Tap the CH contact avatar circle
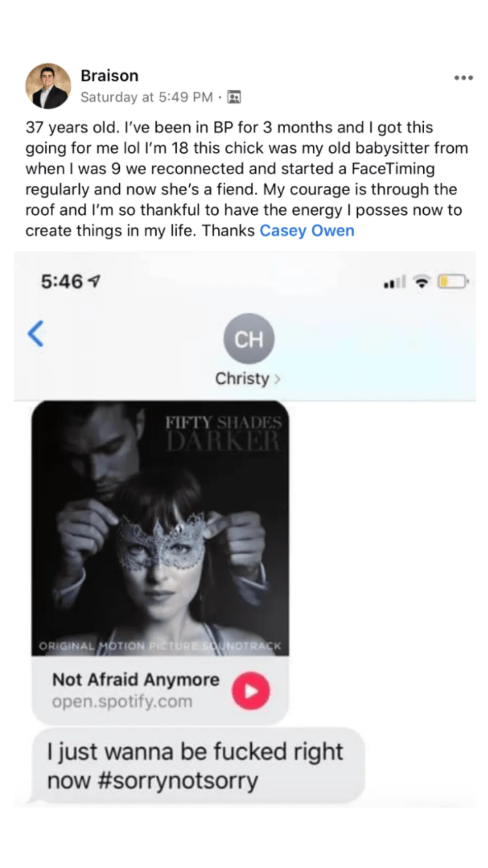The height and width of the screenshot is (868, 488). click(x=249, y=339)
